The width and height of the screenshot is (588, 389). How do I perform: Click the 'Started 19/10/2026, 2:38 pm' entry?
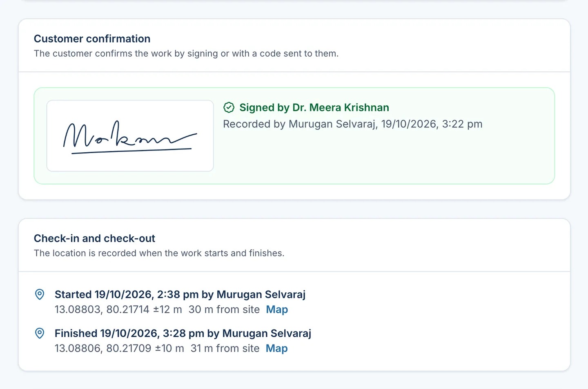tap(180, 294)
